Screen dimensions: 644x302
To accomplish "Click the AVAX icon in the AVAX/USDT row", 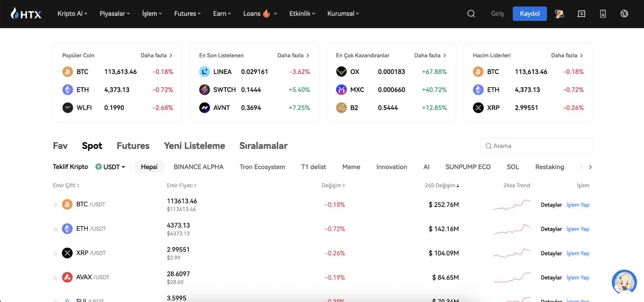I will 67,277.
